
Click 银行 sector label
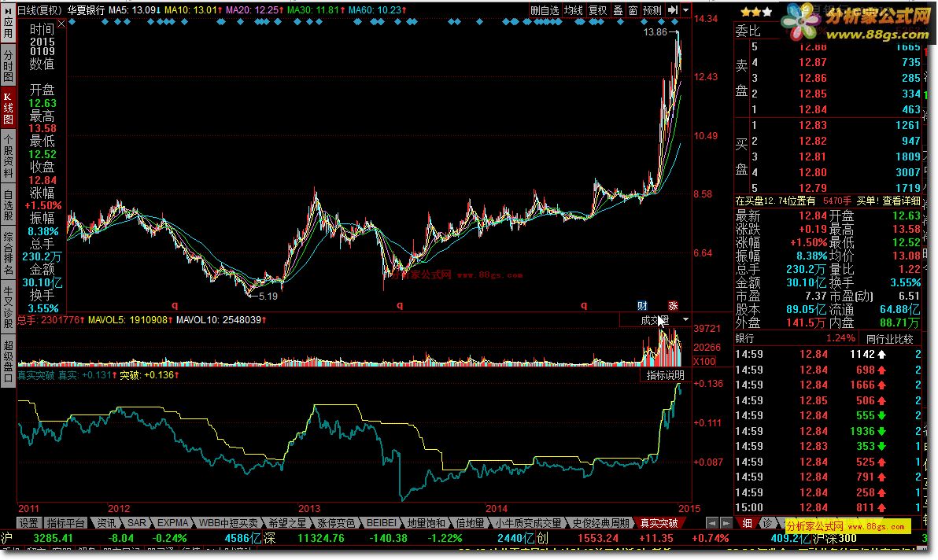pyautogui.click(x=744, y=338)
